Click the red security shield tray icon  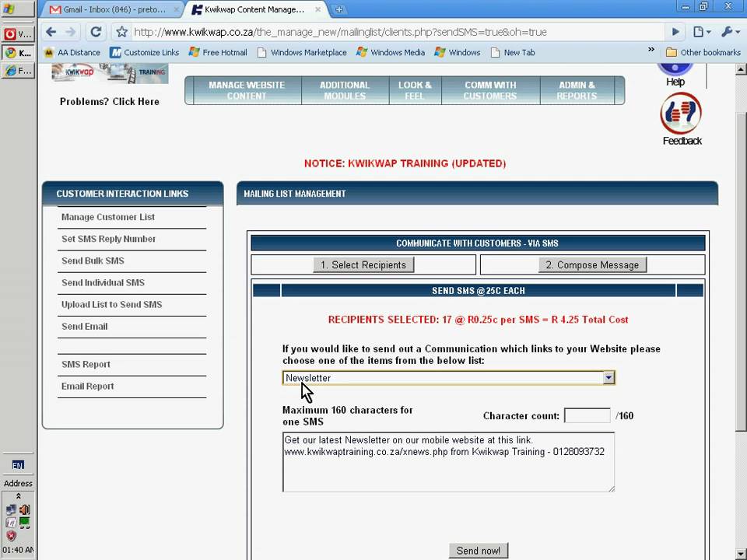[x=11, y=536]
